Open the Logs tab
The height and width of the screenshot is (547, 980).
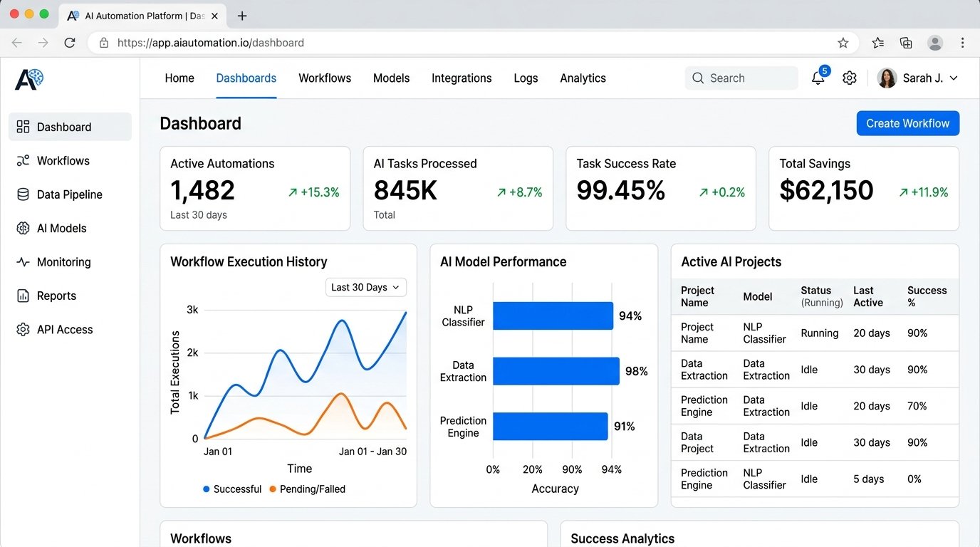point(526,78)
